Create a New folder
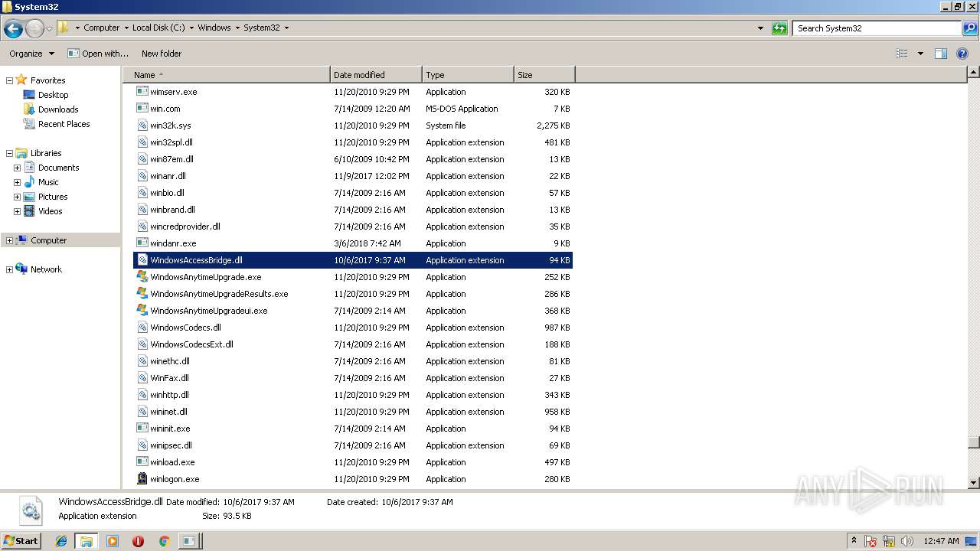 tap(162, 54)
